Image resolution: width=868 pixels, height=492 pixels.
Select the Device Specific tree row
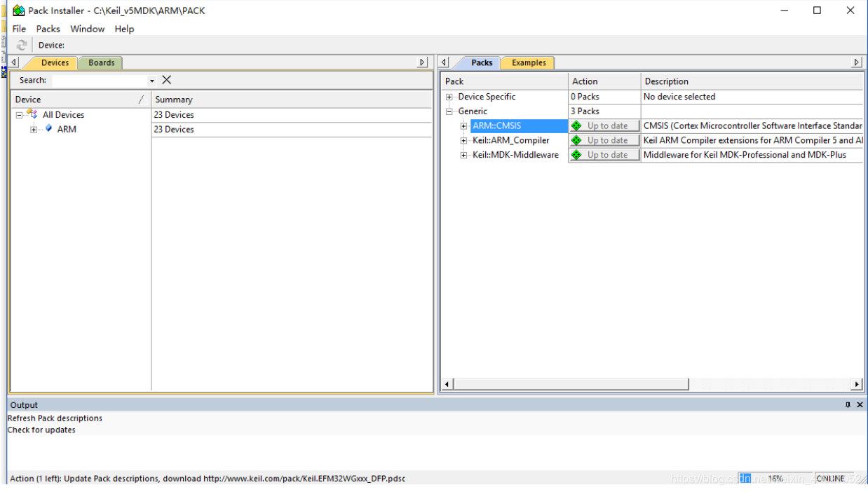tap(487, 97)
